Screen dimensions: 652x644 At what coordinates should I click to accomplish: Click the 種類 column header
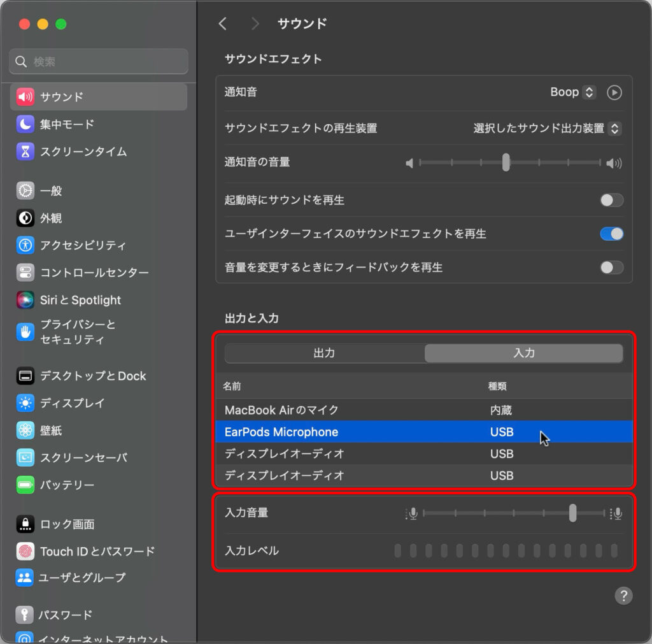(497, 387)
